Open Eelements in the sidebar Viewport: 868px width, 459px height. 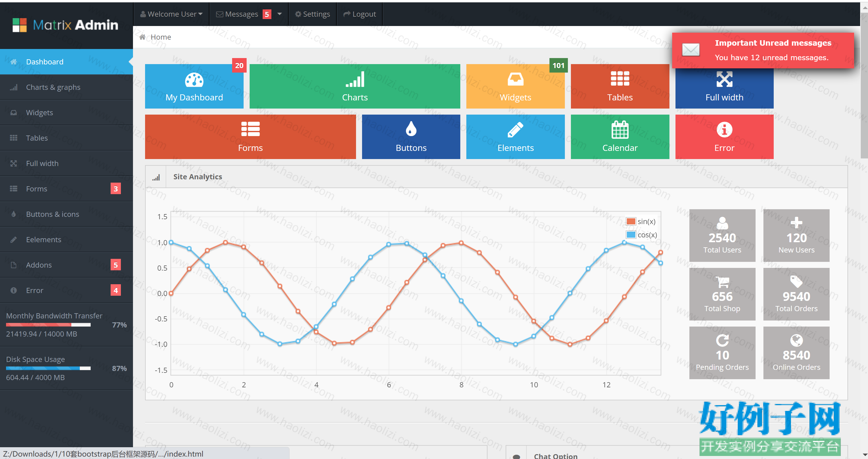(66, 239)
